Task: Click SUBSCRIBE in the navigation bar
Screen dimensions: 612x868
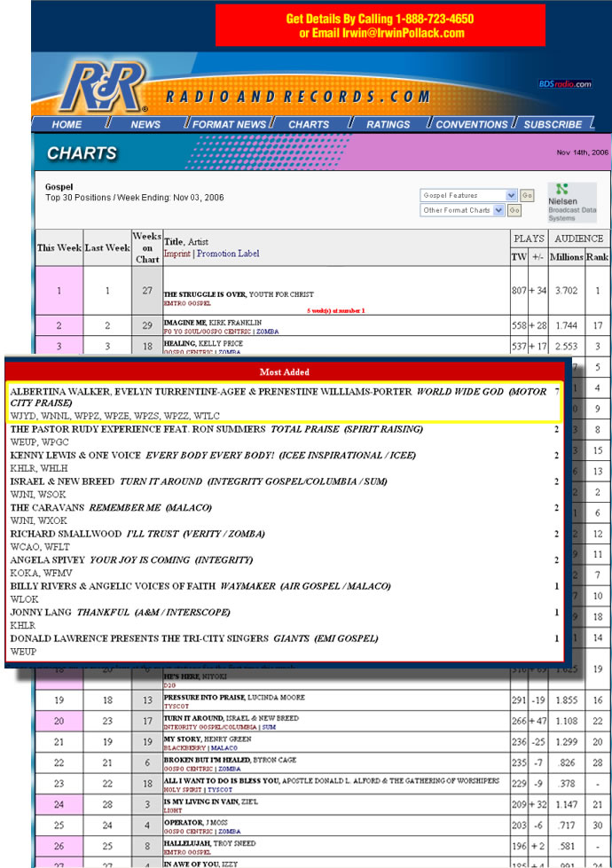Action: tap(553, 125)
